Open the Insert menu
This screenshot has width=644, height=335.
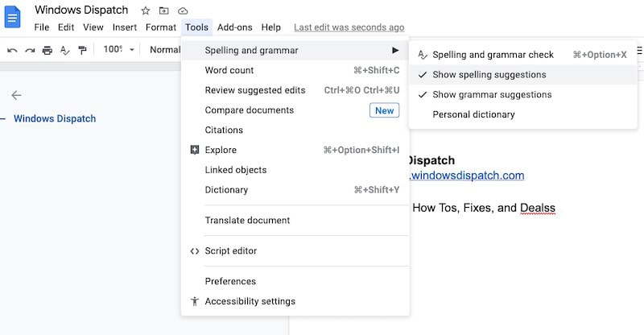pyautogui.click(x=125, y=27)
